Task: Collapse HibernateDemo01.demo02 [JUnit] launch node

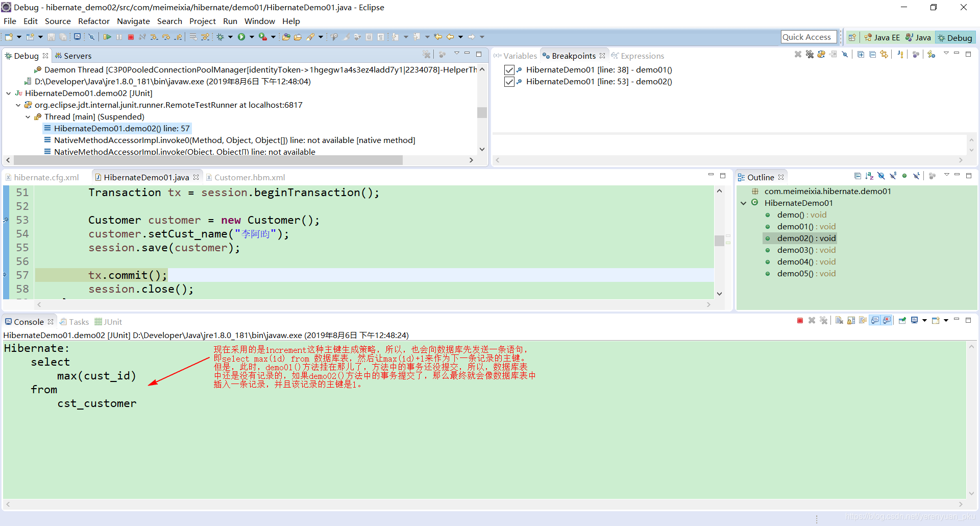Action: click(9, 93)
